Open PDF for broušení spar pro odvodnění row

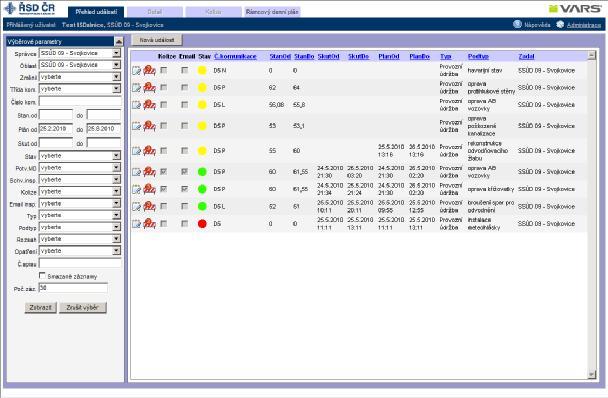pos(150,206)
